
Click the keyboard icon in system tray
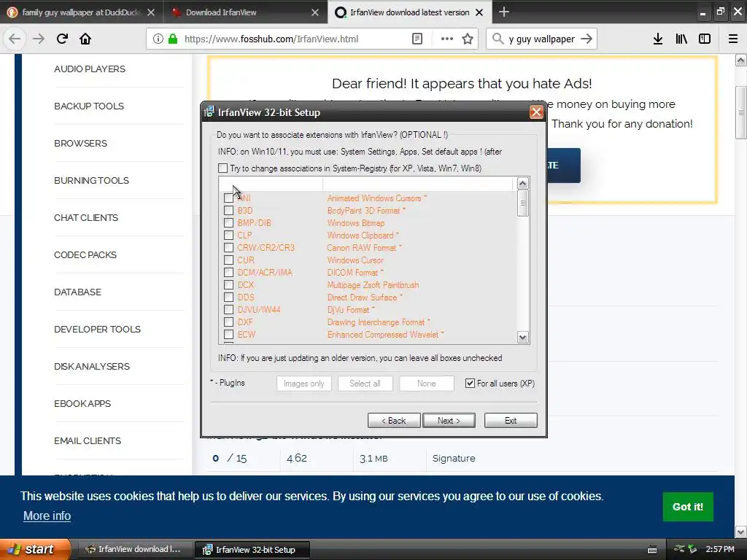[x=652, y=550]
